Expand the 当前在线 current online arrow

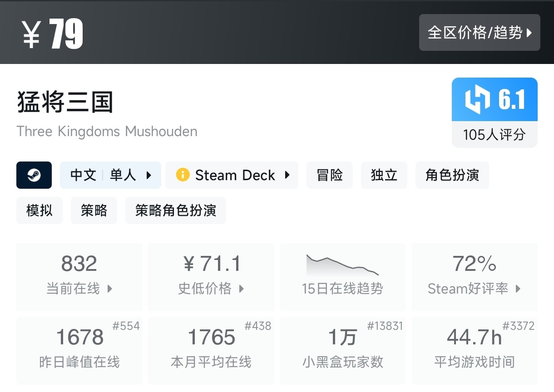click(x=109, y=289)
